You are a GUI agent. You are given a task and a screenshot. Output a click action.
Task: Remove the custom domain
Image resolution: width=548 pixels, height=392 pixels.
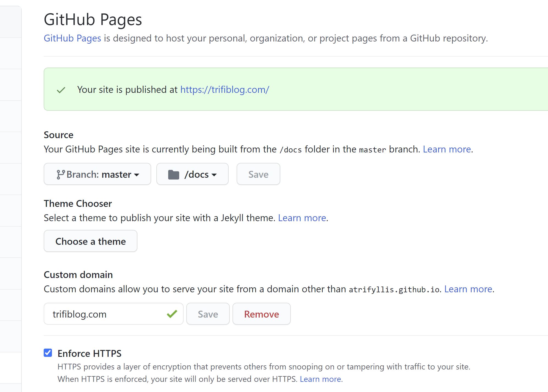262,314
